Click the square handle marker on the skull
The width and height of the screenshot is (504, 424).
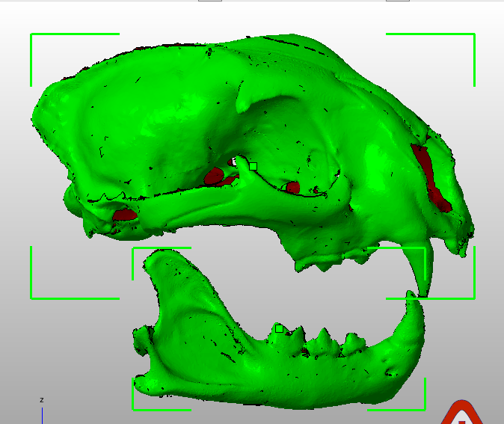[253, 166]
